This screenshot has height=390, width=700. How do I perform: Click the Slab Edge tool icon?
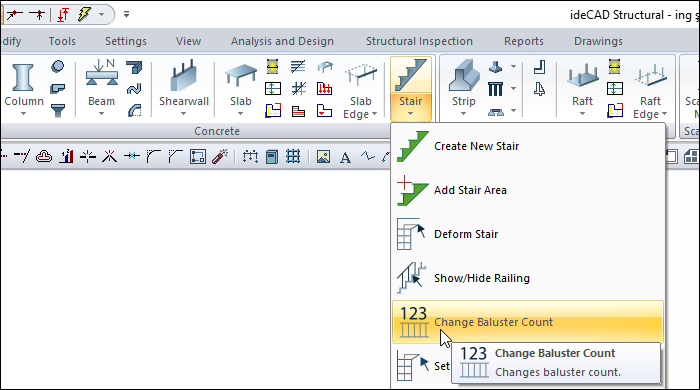[x=360, y=76]
